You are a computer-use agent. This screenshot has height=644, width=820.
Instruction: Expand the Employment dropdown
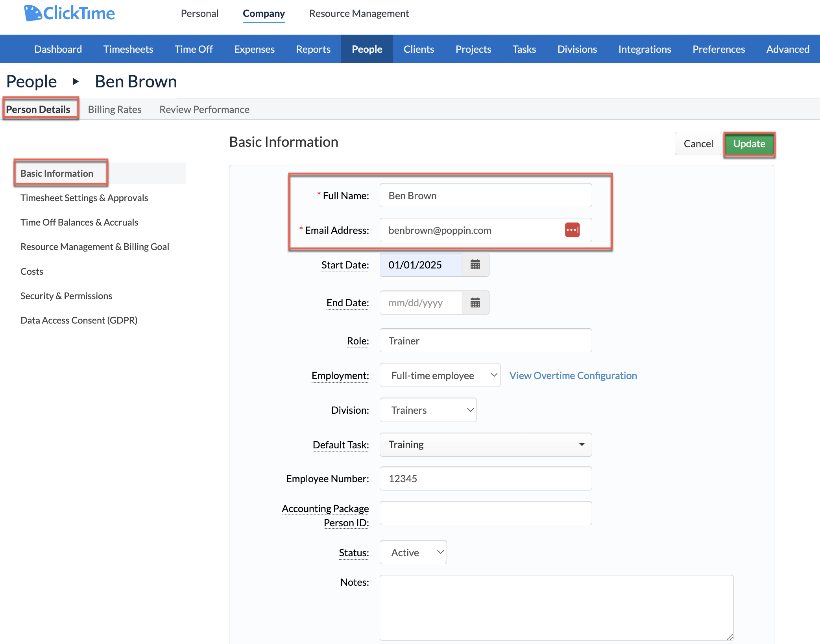point(440,376)
